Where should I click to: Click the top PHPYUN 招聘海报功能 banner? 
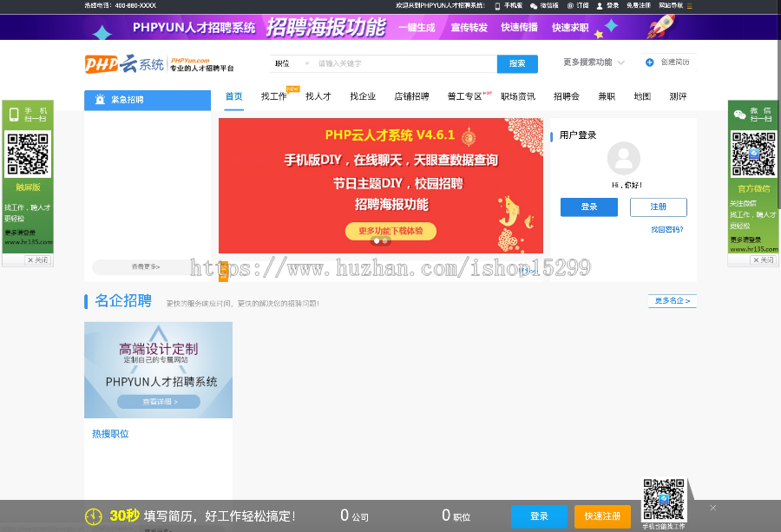[x=390, y=28]
